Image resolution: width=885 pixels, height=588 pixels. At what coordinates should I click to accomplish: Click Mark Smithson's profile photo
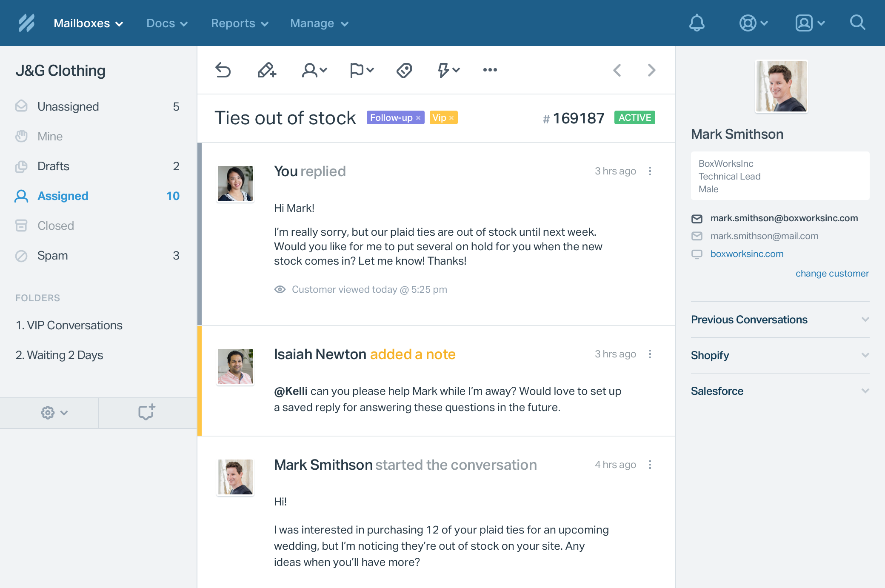(781, 86)
